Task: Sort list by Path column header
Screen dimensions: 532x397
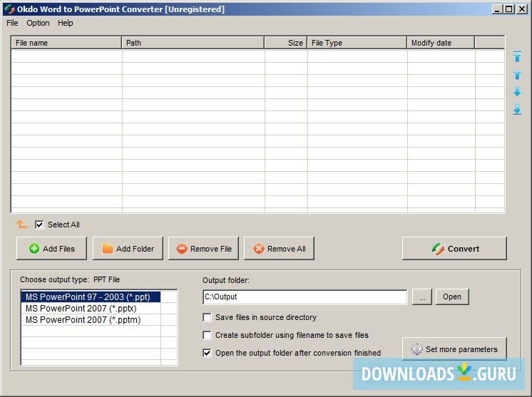Action: point(193,43)
